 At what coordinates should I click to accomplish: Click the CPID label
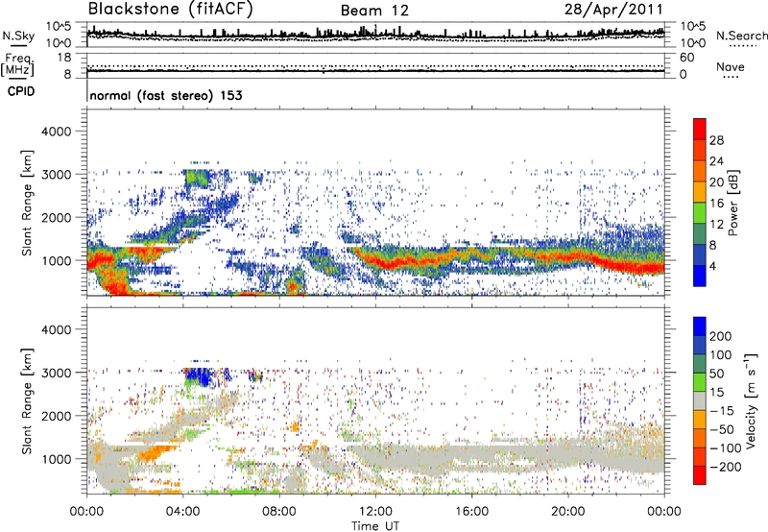point(21,91)
